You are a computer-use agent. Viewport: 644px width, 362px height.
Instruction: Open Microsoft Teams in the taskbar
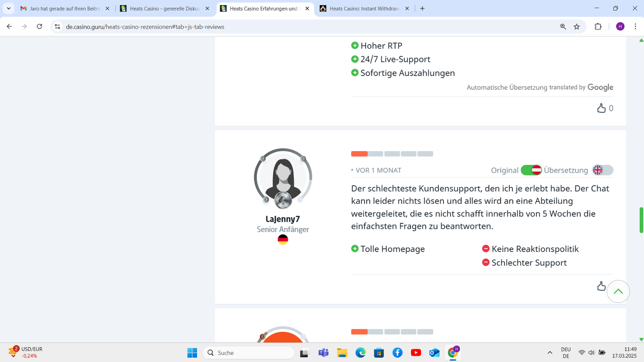[323, 353]
